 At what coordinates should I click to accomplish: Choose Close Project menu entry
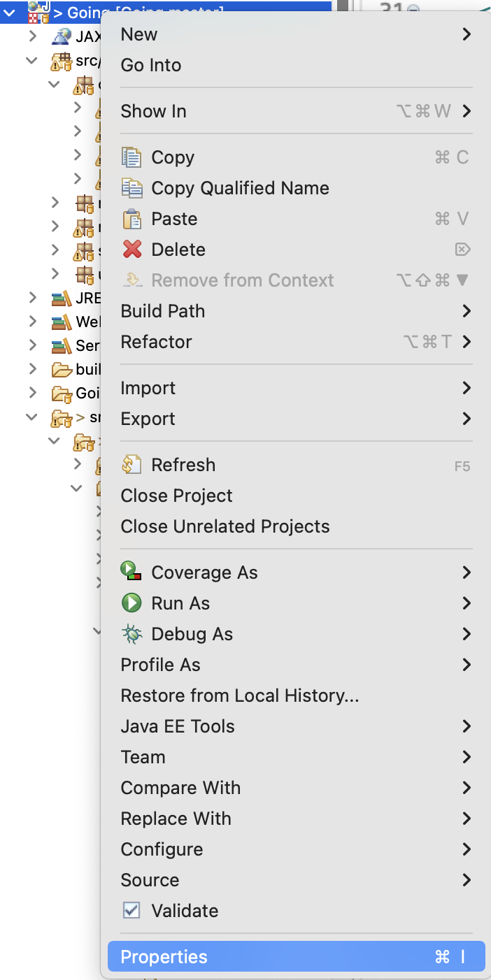click(x=176, y=496)
